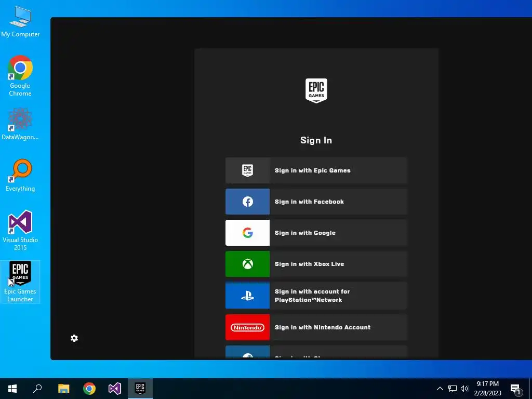
Task: Open network status tray icon
Action: click(453, 389)
